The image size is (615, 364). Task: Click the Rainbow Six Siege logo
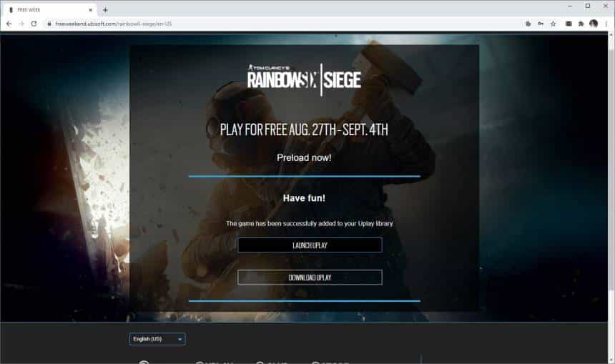(304, 79)
